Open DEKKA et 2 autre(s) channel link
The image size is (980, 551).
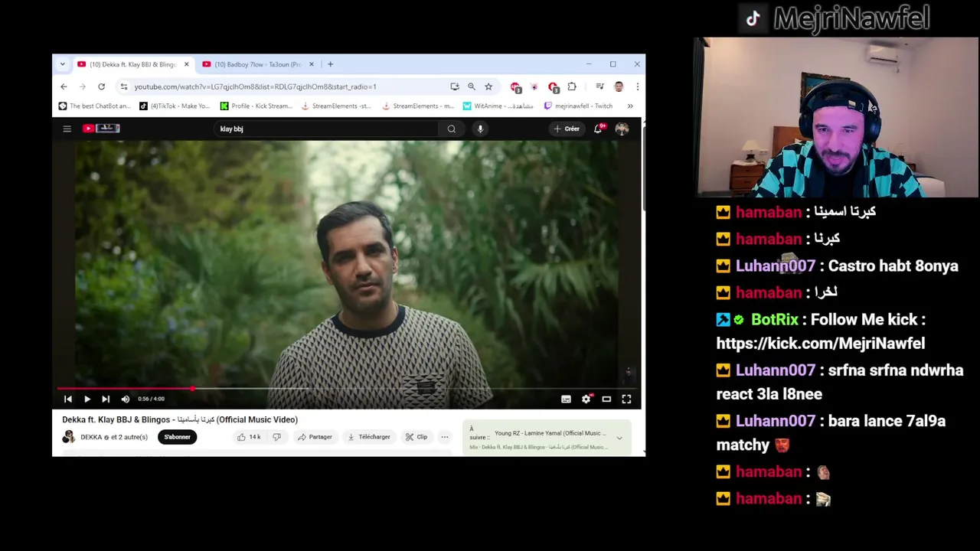point(114,437)
